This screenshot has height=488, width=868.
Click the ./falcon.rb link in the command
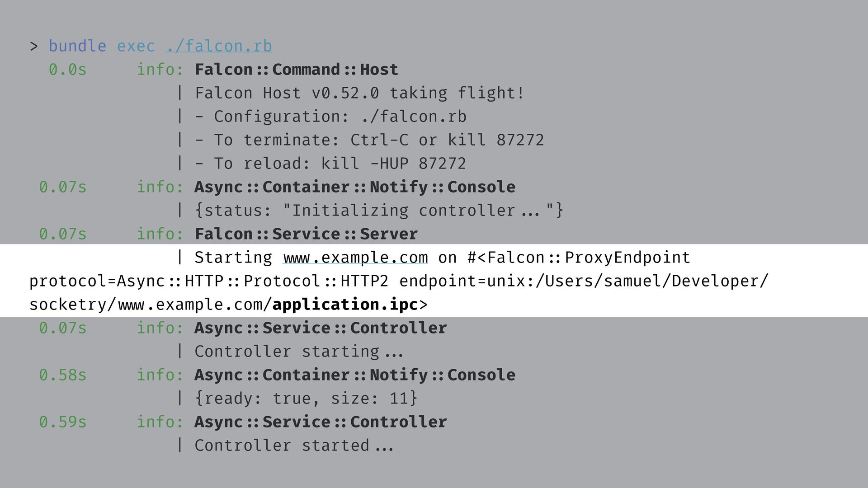219,46
